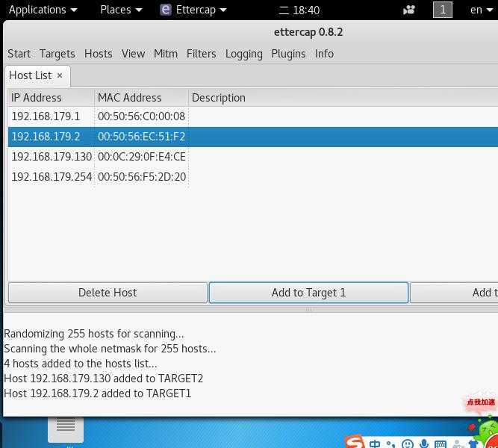The height and width of the screenshot is (448, 498).
Task: Close the Host List tab
Action: (x=60, y=75)
